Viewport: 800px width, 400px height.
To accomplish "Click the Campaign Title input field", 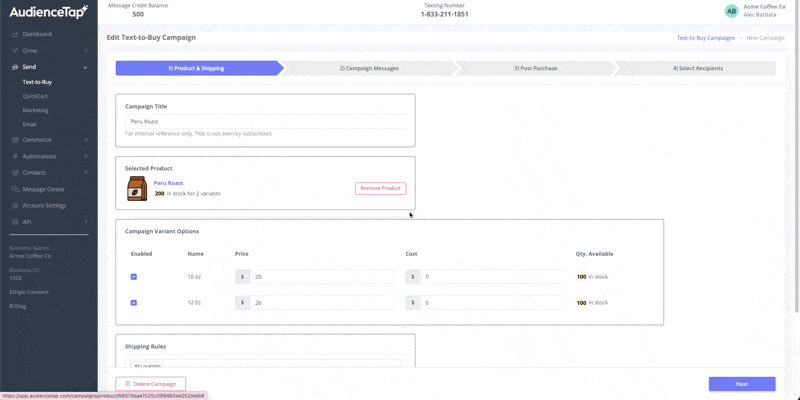I will [x=265, y=121].
